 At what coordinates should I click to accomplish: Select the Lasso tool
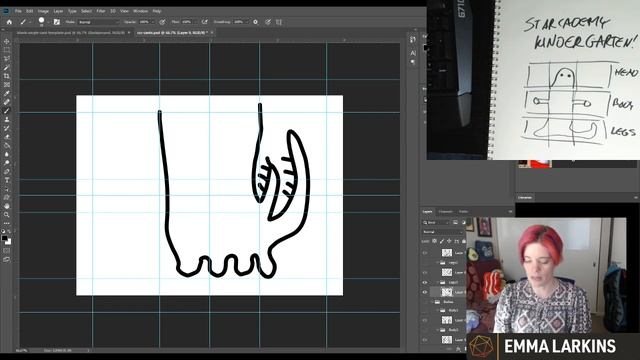[x=7, y=58]
